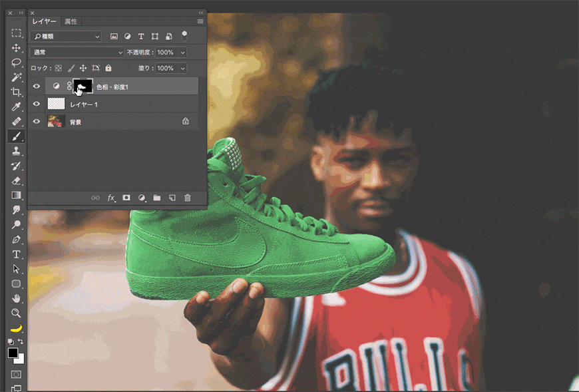The width and height of the screenshot is (579, 392).
Task: Select the Move tool
Action: tap(16, 48)
